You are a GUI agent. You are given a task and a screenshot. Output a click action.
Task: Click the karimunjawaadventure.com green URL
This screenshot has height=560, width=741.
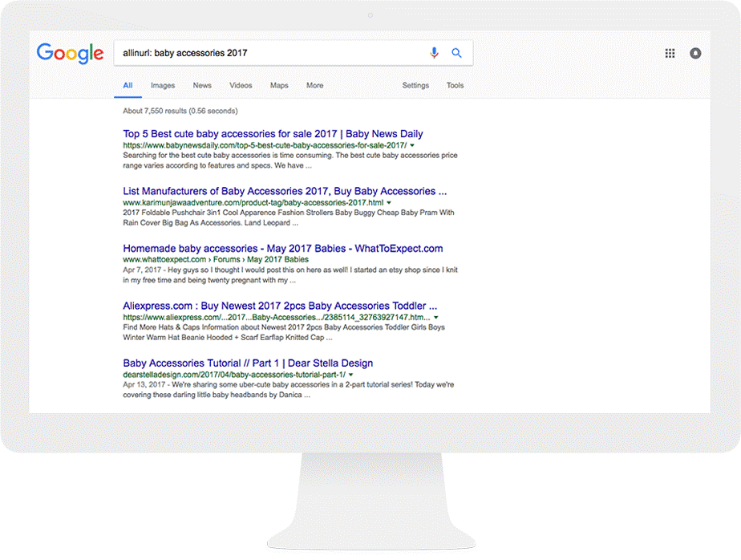(x=253, y=203)
